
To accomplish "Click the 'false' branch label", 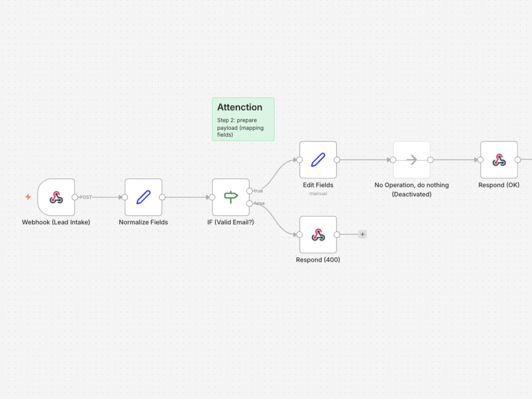I will coord(259,203).
